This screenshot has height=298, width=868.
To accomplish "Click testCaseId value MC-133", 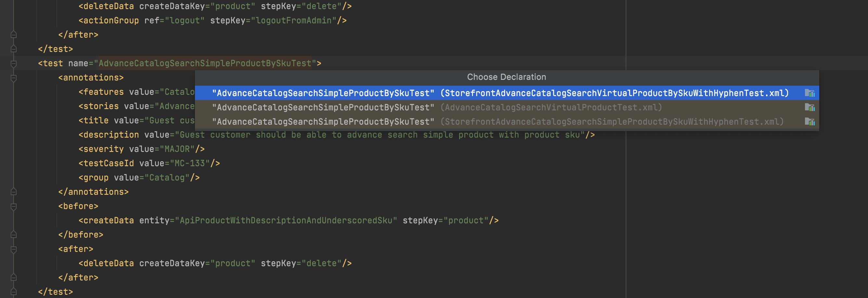I will (190, 163).
